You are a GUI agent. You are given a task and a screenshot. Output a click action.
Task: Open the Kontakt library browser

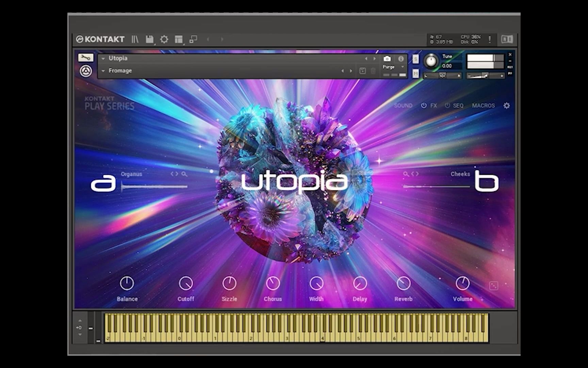tap(135, 39)
